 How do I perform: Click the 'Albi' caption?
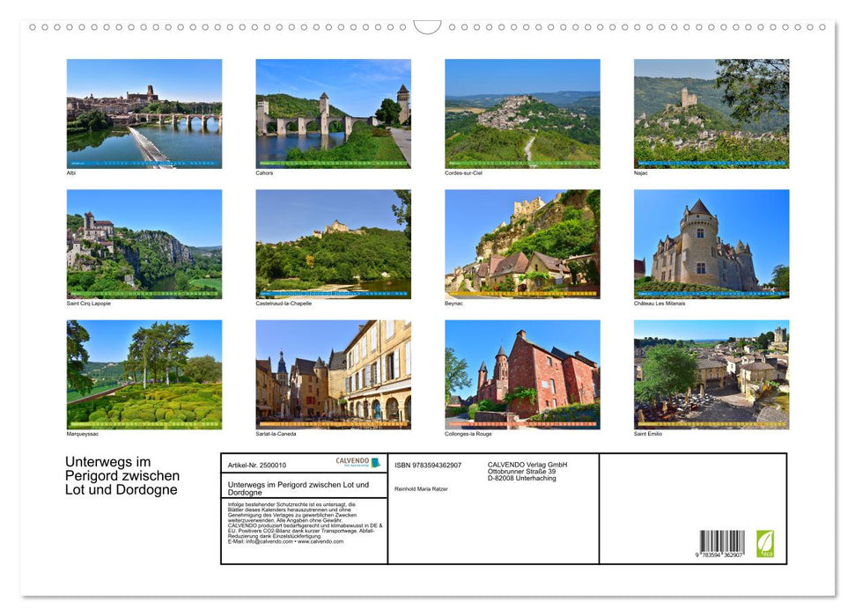tap(71, 172)
